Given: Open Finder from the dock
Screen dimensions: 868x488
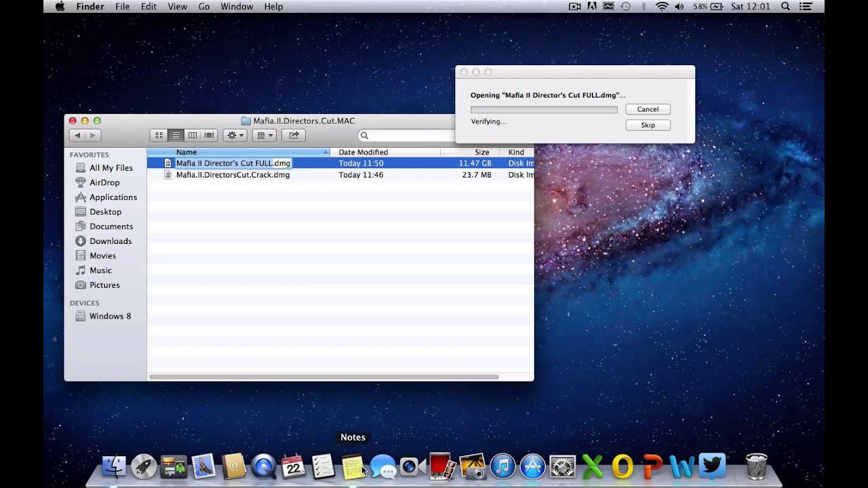Looking at the screenshot, I should coord(114,467).
